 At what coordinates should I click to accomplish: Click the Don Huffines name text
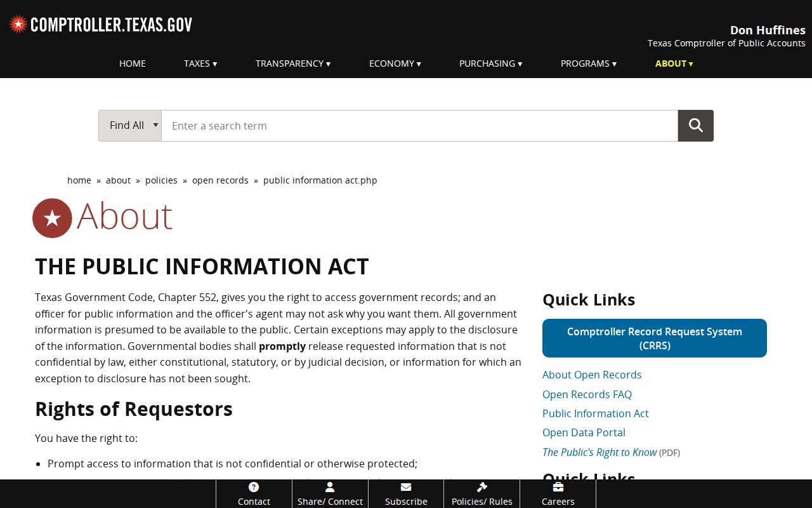coord(768,30)
